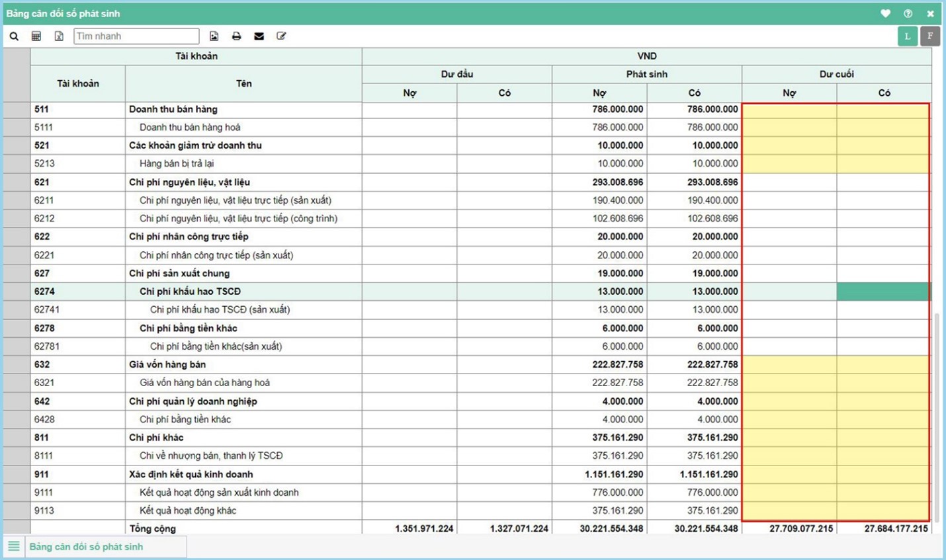Export report to Excel file icon

pos(59,36)
